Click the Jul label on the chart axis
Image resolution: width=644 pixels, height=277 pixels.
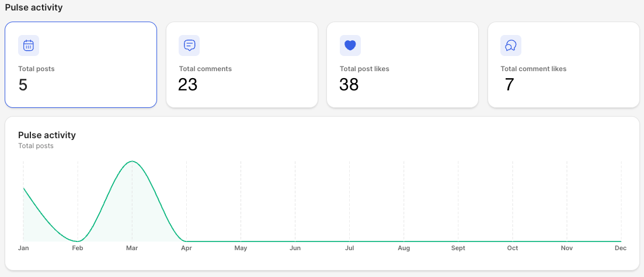(x=350, y=248)
